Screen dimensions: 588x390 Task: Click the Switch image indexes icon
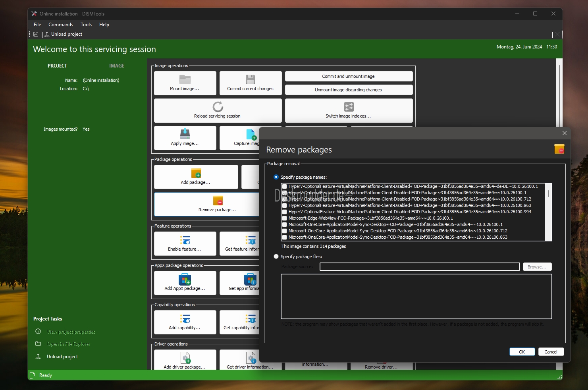[349, 106]
